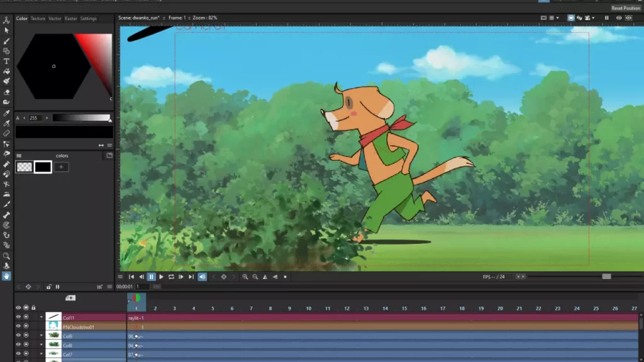Switch to the Color tab
This screenshot has width=644, height=362.
[x=22, y=18]
